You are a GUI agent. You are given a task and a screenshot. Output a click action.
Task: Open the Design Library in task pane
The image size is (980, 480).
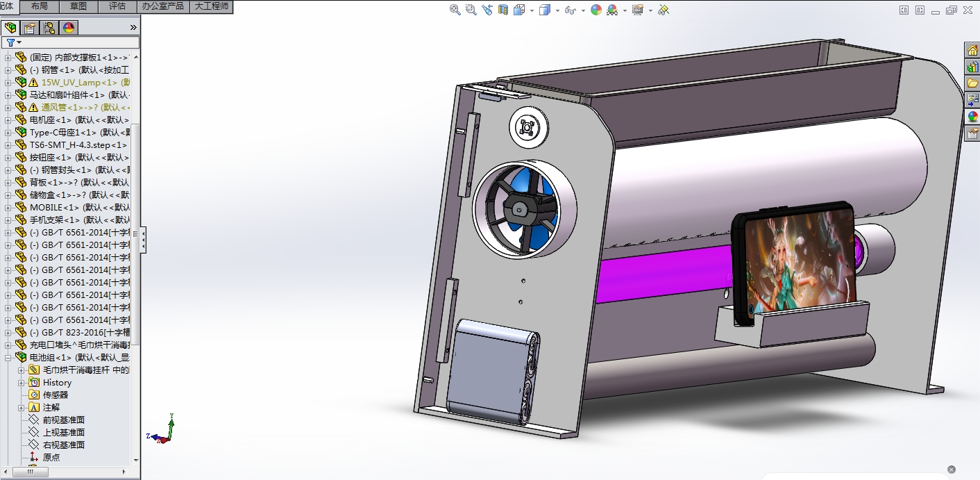click(972, 67)
